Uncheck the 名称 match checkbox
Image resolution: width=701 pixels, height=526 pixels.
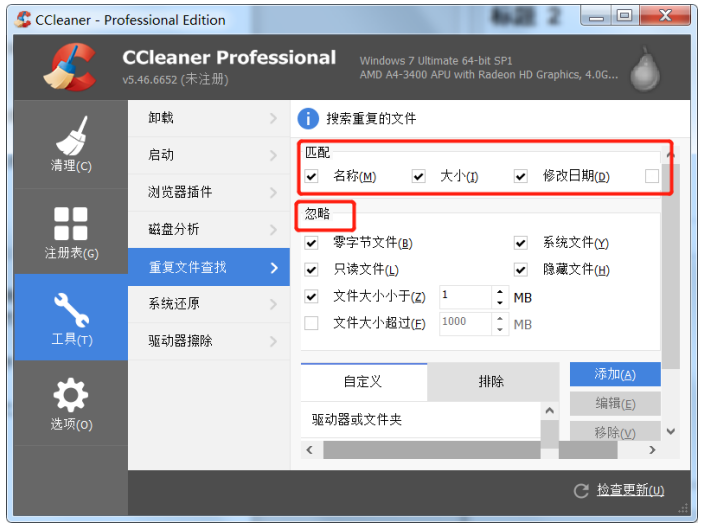[x=312, y=177]
